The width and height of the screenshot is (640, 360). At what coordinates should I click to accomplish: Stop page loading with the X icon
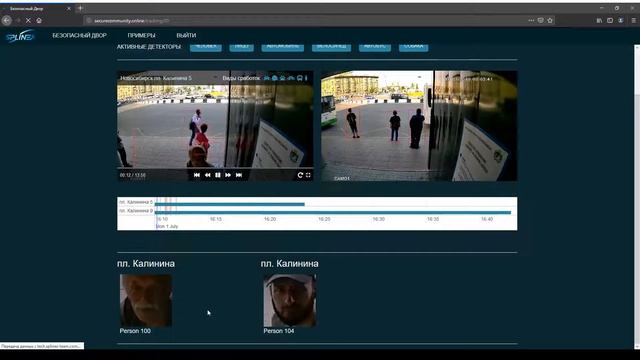pos(28,20)
